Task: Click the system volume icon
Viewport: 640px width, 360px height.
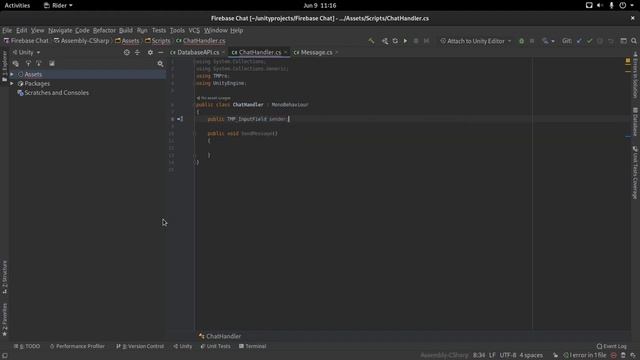Action: click(600, 5)
